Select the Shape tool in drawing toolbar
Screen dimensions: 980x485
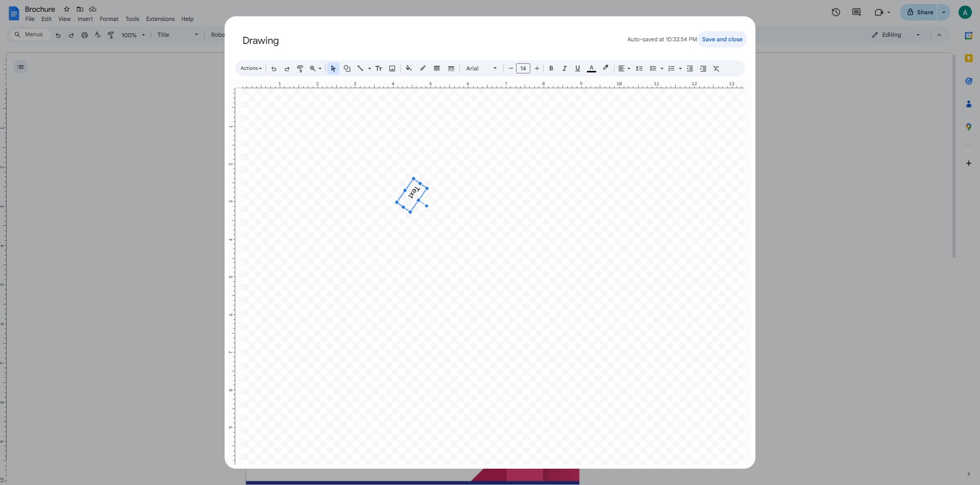click(x=347, y=68)
